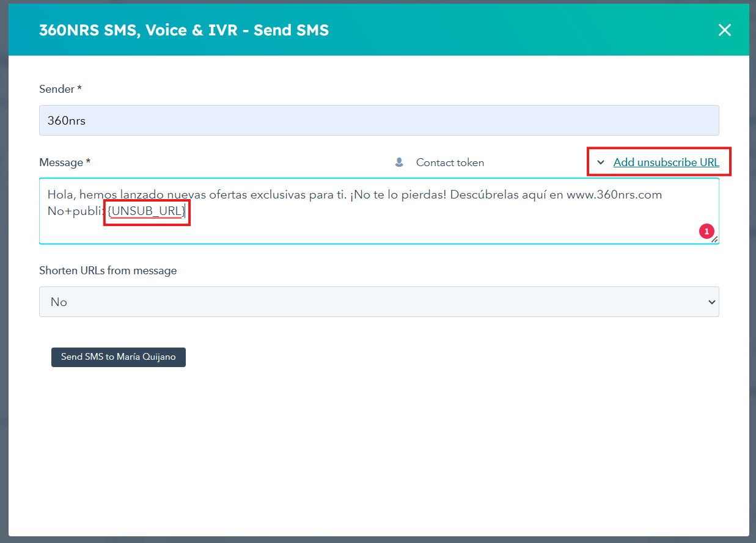The image size is (756, 543).
Task: Click the No+publi text in message
Action: (x=75, y=212)
